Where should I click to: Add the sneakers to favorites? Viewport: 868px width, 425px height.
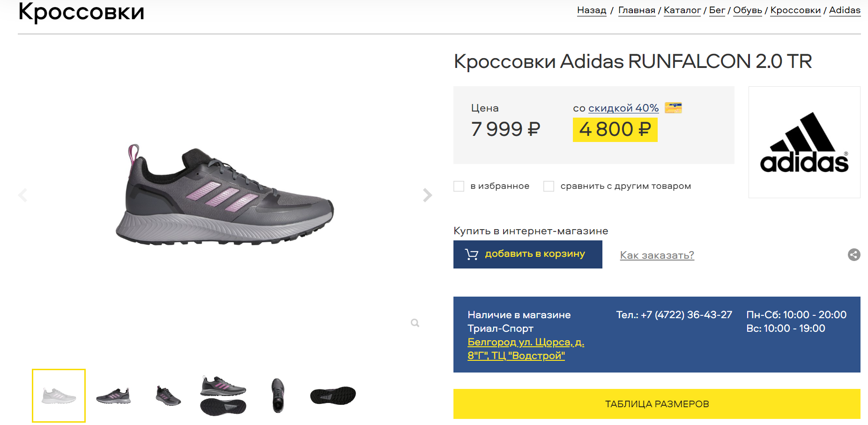pos(458,186)
